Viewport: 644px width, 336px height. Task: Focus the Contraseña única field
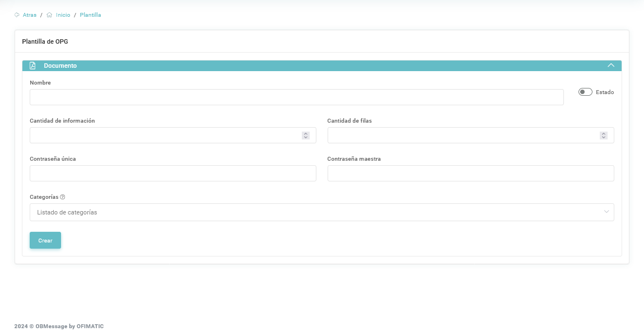click(x=172, y=174)
